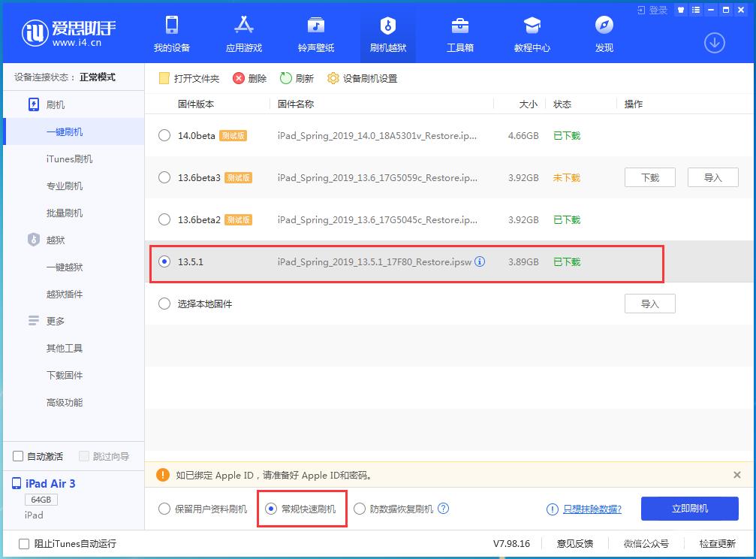Select the 14.0beta firmware version

pos(164,136)
